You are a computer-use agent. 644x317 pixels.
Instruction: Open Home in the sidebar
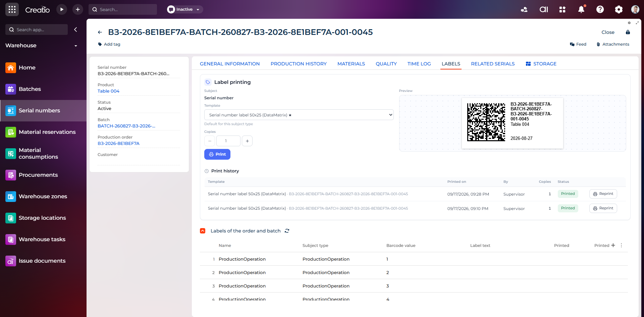click(x=43, y=67)
